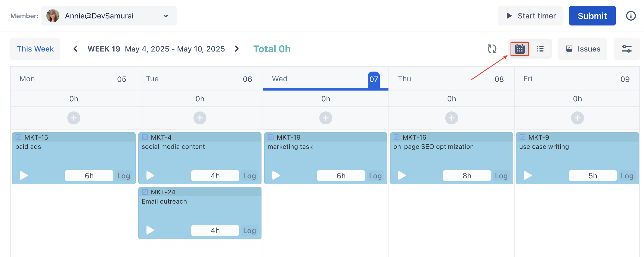Open the filter settings sliders icon

tap(626, 49)
